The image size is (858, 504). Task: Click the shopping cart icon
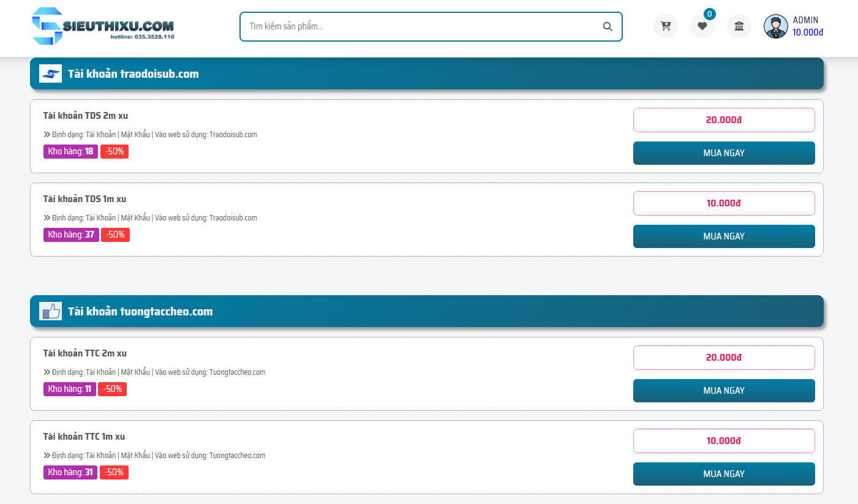(x=666, y=26)
